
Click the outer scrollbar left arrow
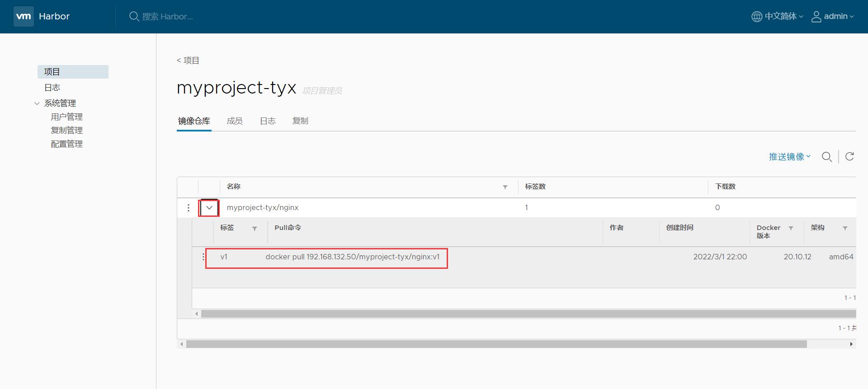click(182, 344)
